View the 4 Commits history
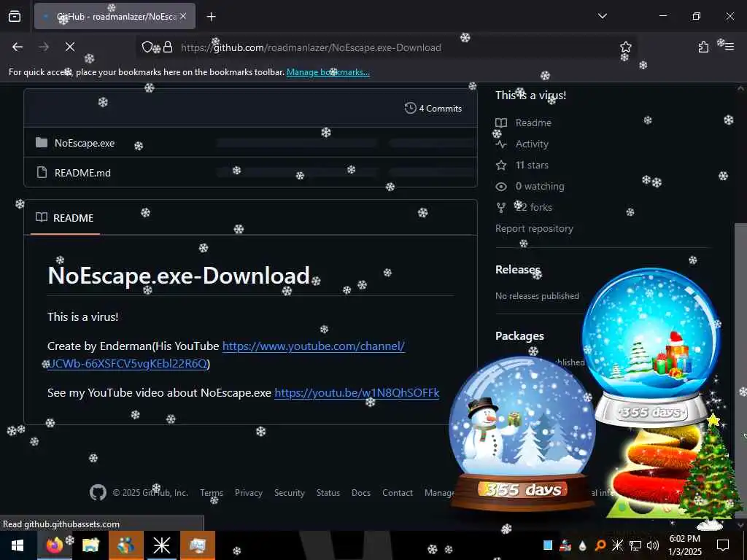 (x=433, y=108)
